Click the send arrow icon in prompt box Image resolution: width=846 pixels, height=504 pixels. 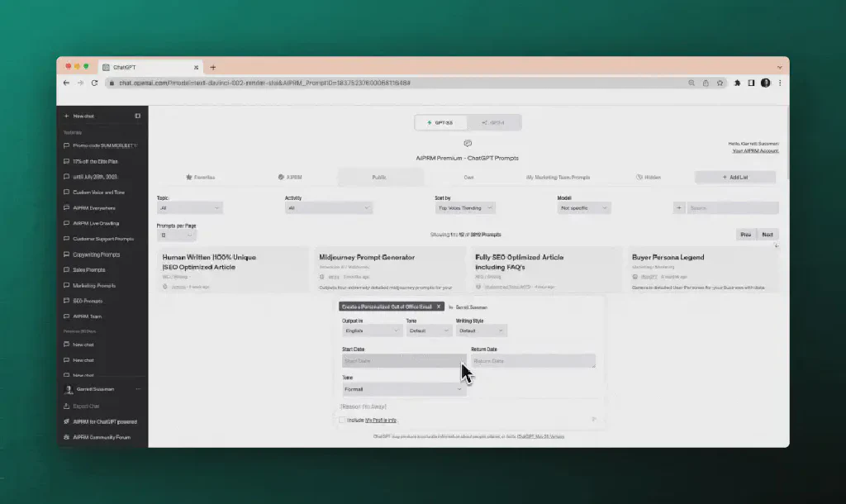(593, 419)
